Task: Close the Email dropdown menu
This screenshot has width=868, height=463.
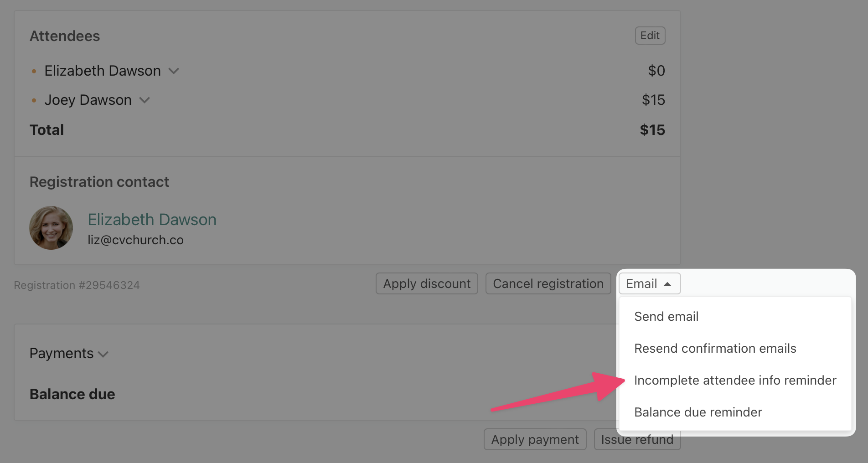Action: [x=649, y=283]
